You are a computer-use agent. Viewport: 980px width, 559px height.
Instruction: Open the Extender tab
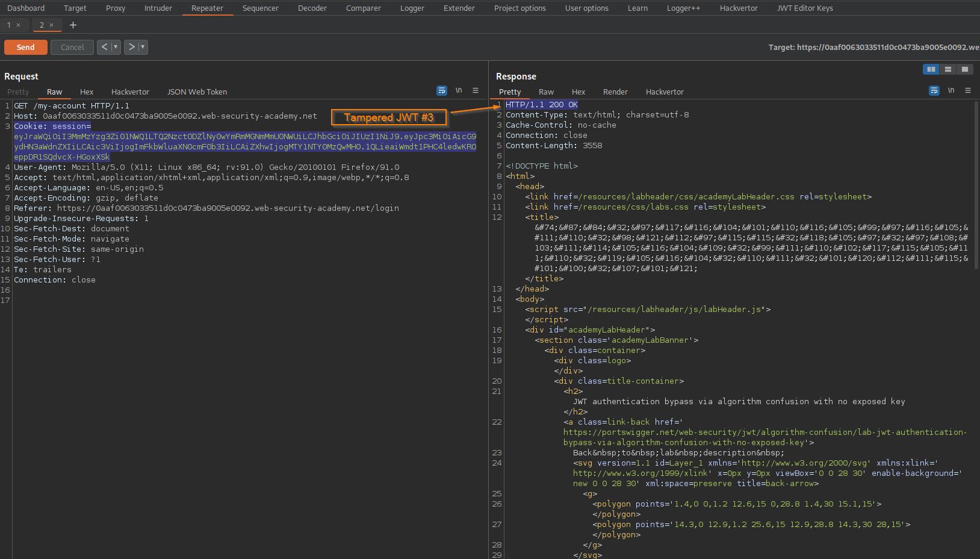point(459,8)
